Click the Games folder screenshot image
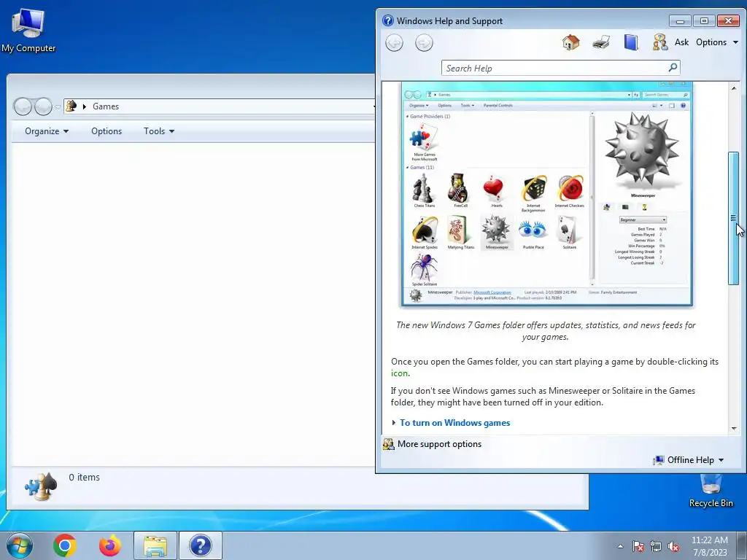The image size is (747, 560). (547, 194)
